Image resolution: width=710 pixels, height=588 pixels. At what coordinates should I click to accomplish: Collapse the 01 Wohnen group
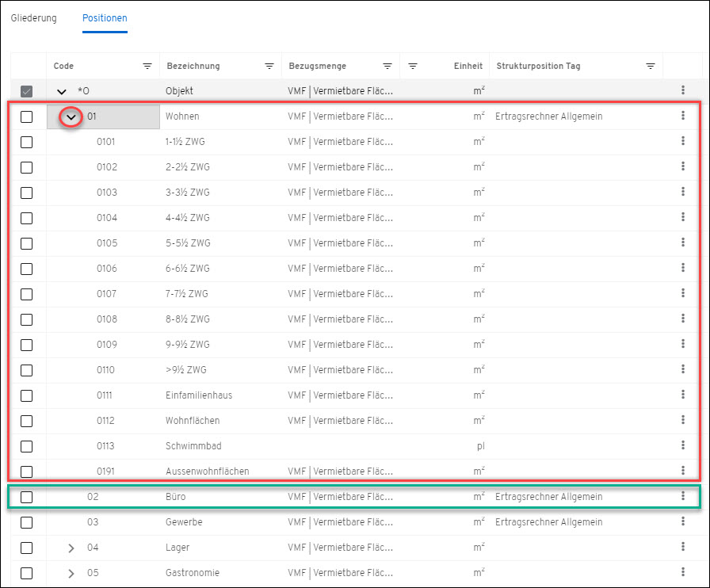point(71,116)
